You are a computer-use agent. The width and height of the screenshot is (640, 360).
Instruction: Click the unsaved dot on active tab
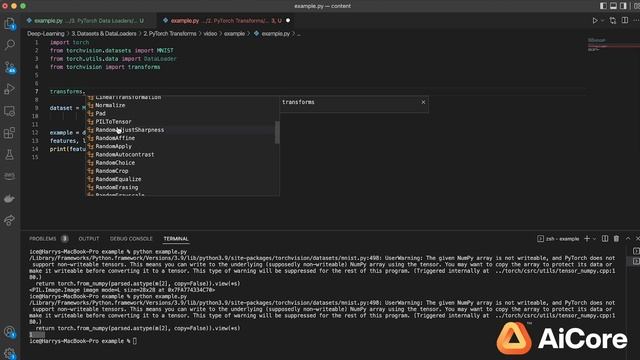point(288,20)
